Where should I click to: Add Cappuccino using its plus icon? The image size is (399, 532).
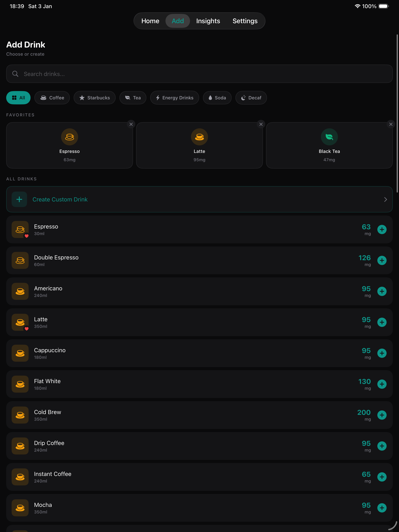pos(382,353)
